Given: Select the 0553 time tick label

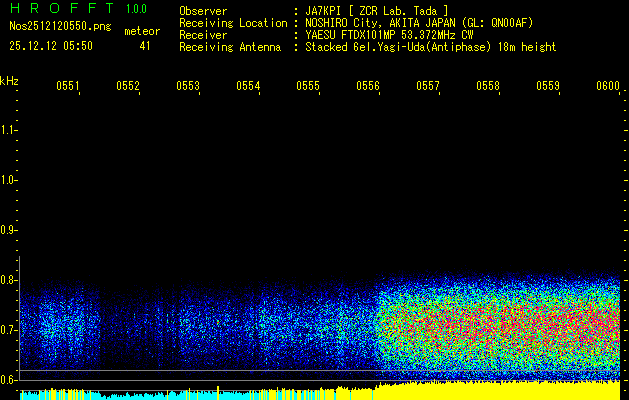Looking at the screenshot, I should [x=188, y=87].
